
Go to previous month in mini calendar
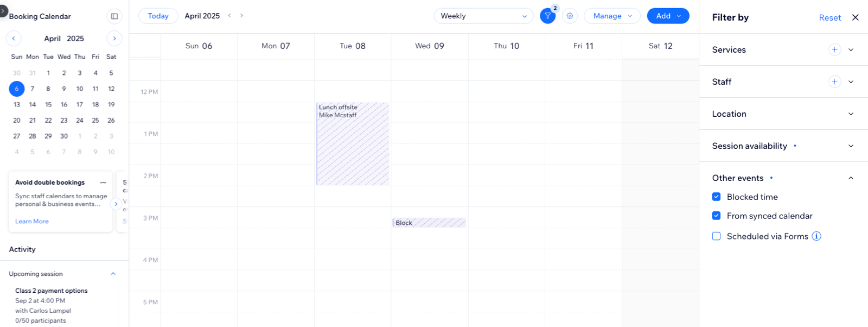(14, 39)
